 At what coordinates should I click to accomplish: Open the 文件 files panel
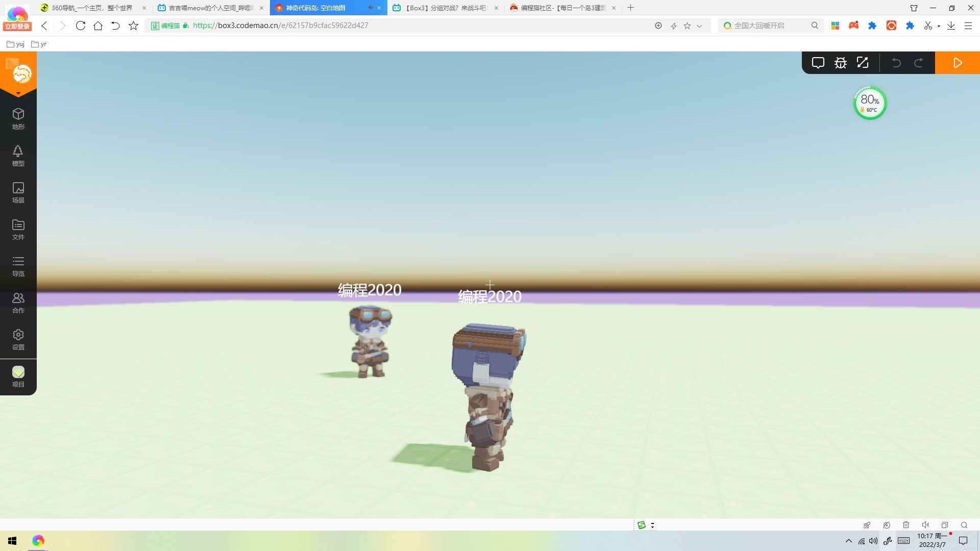point(18,229)
